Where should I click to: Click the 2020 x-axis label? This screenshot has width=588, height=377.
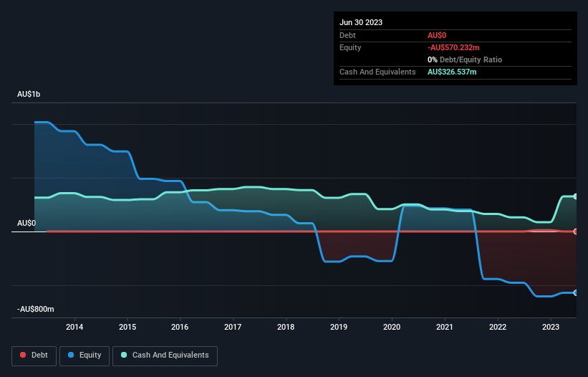coord(392,327)
